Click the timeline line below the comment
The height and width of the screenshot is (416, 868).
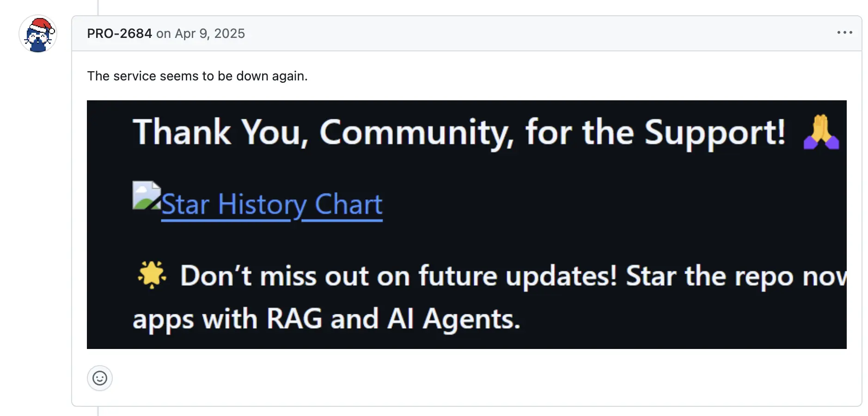coord(98,411)
